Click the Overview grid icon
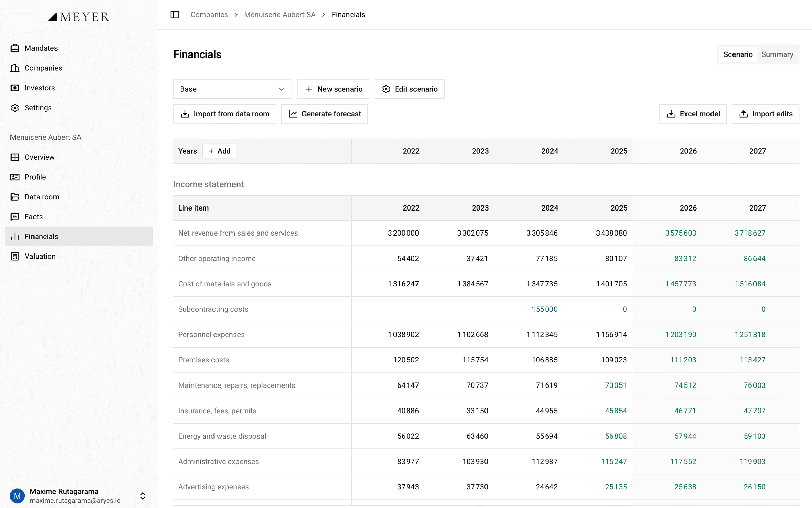812x508 pixels. [x=15, y=157]
